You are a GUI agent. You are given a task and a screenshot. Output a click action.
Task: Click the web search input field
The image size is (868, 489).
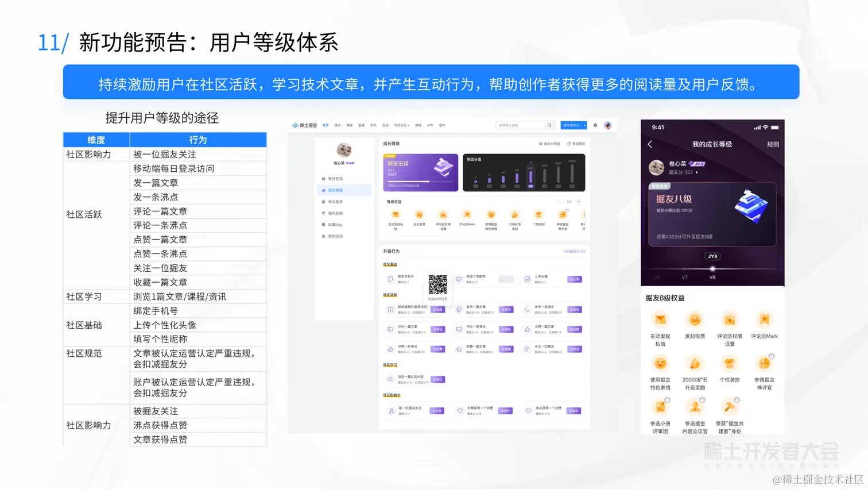point(520,125)
